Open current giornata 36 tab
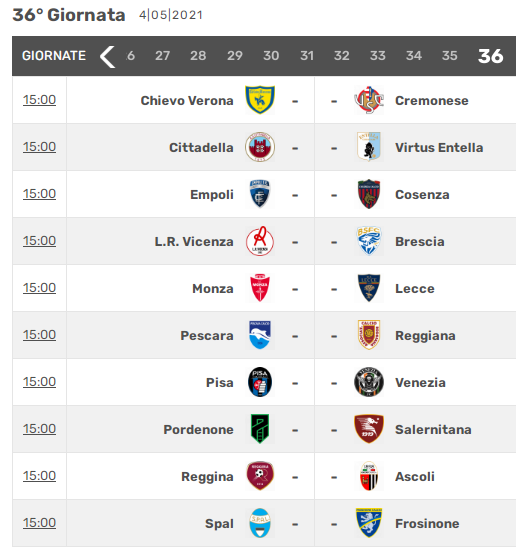Screen dimensions: 516x557 (x=490, y=56)
